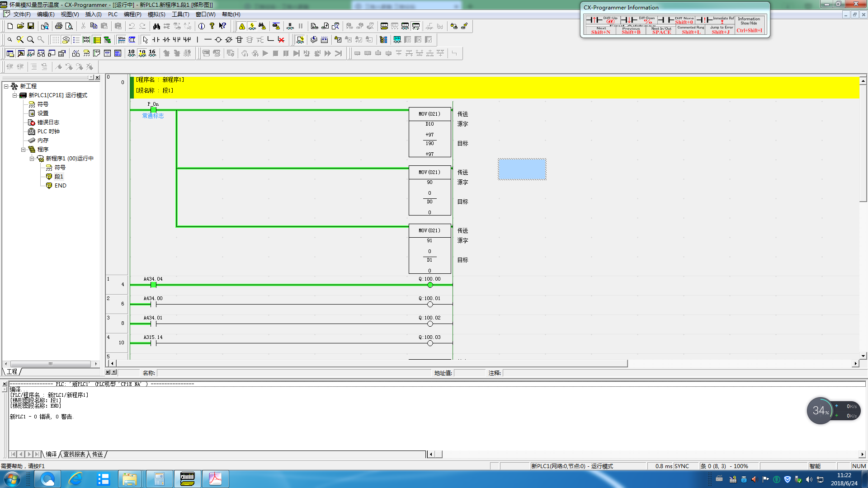
Task: Collapse the 新工程 root tree node
Action: pos(6,86)
